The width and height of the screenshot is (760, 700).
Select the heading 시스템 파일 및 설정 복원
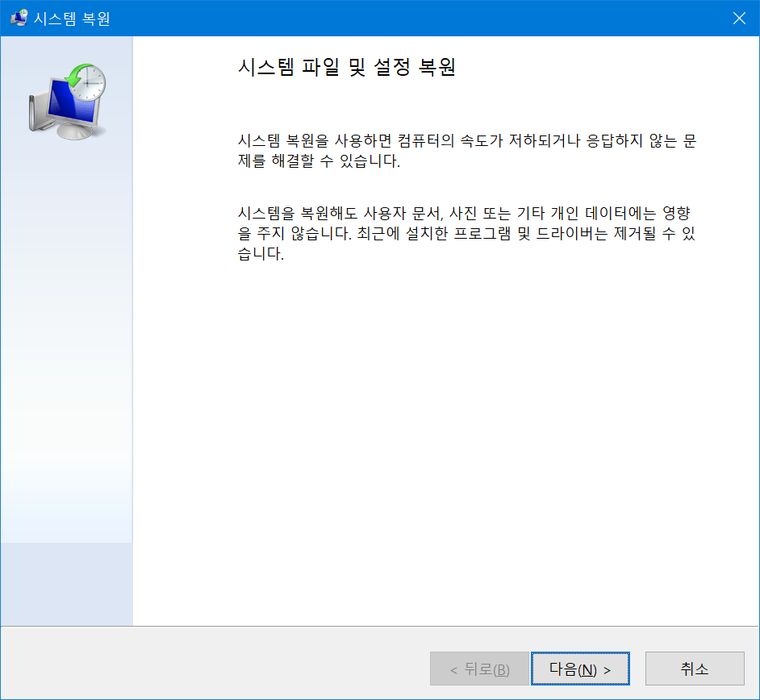pyautogui.click(x=347, y=67)
